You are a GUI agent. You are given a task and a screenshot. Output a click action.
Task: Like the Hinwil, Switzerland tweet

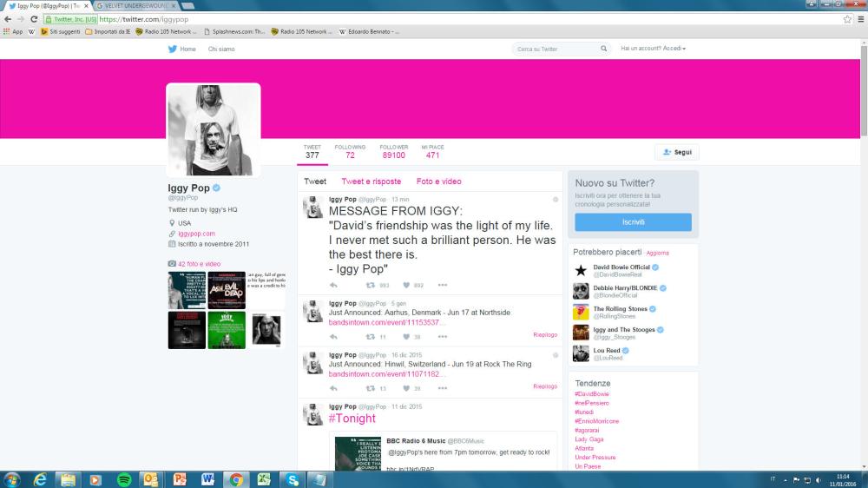pos(406,388)
